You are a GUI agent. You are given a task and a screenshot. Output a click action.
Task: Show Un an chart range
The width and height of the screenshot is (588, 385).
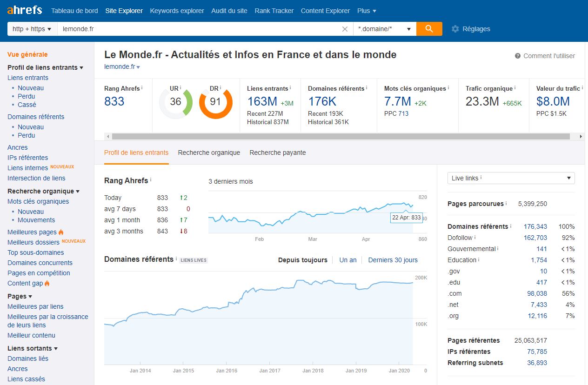[x=348, y=260]
